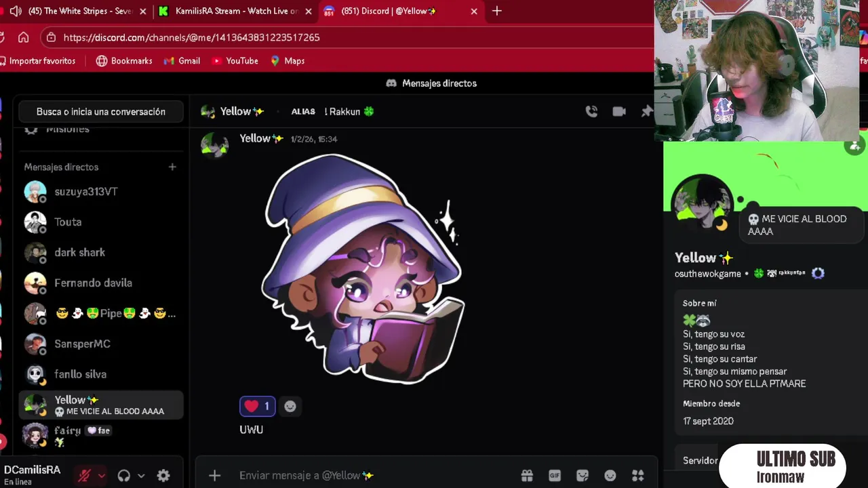The width and height of the screenshot is (868, 488).
Task: Open Yellow profile avatar in side panel
Action: 701,203
